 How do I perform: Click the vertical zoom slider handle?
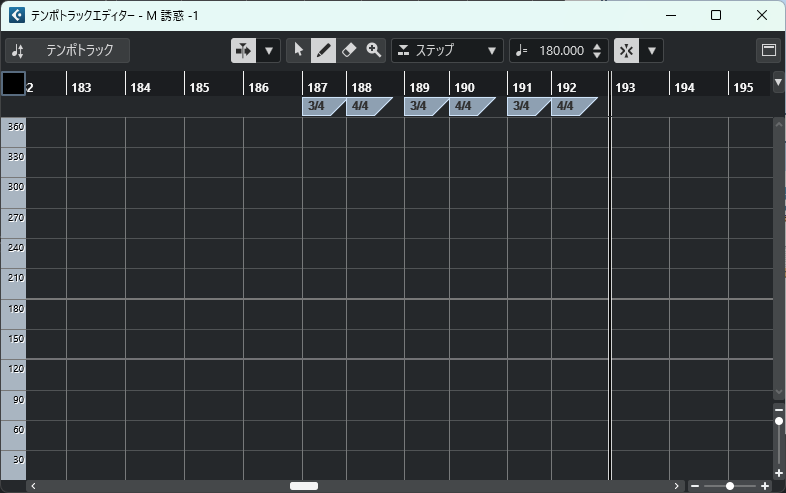click(778, 421)
